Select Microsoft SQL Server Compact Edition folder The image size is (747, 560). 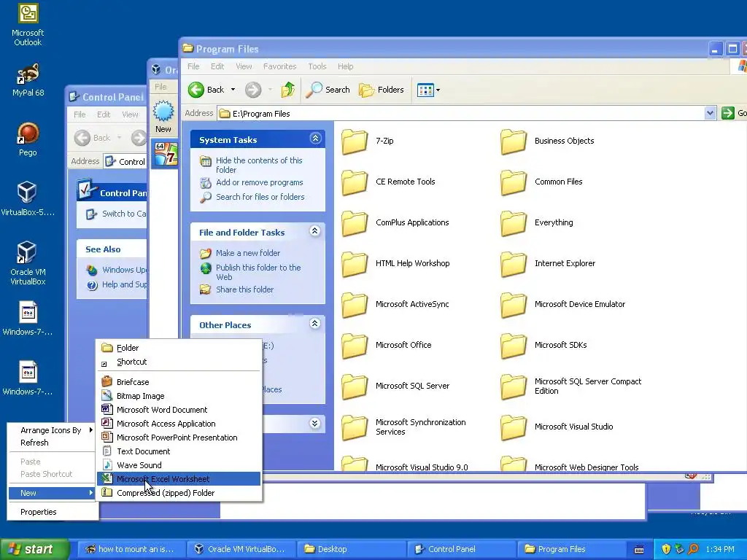[x=571, y=386]
